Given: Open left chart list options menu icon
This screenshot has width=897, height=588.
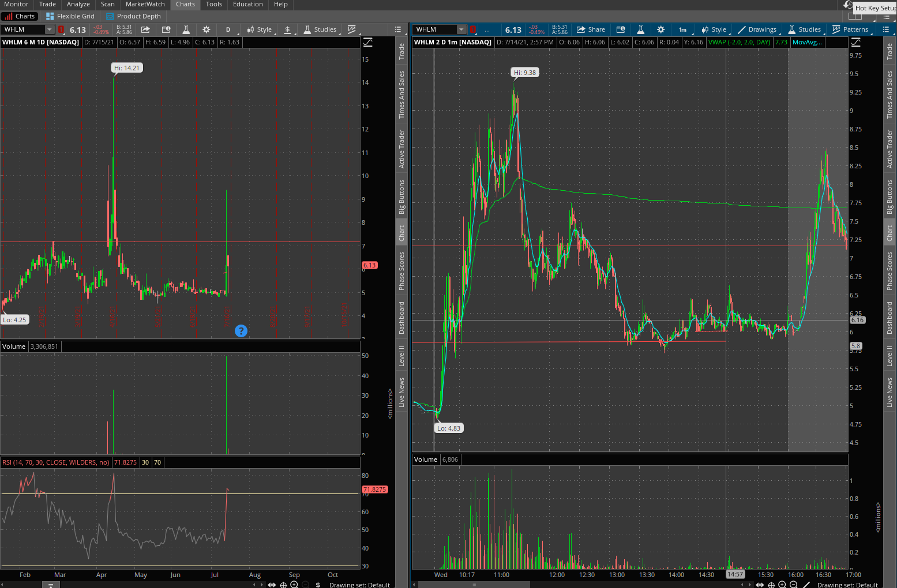Looking at the screenshot, I should click(398, 29).
